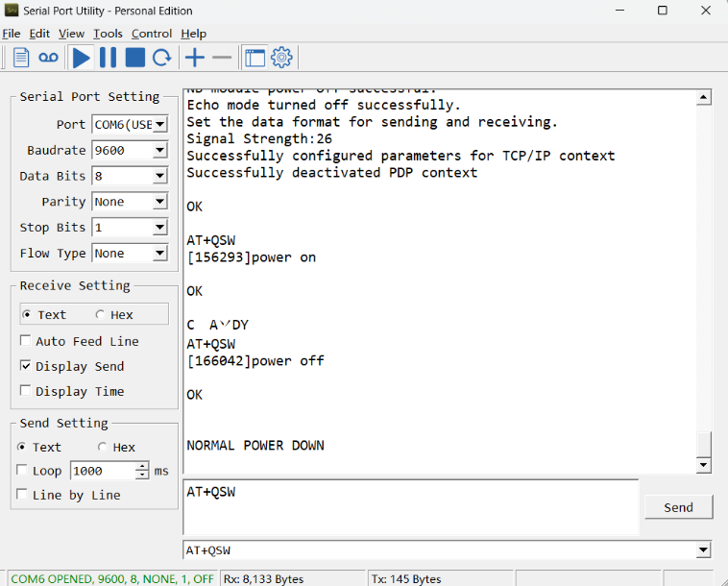Image resolution: width=728 pixels, height=586 pixels.
Task: Click the minus decrease icon in toolbar
Action: click(222, 58)
